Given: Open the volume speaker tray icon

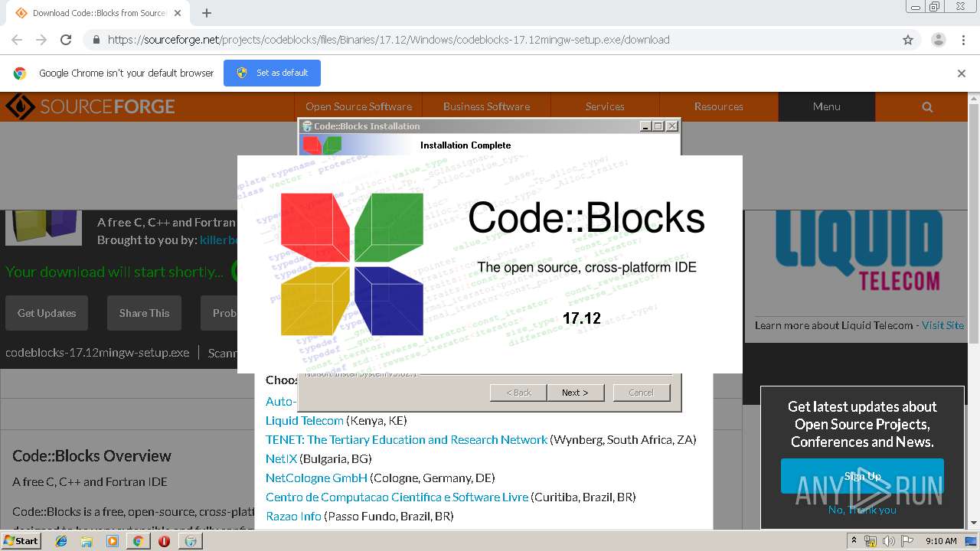Looking at the screenshot, I should pos(888,541).
